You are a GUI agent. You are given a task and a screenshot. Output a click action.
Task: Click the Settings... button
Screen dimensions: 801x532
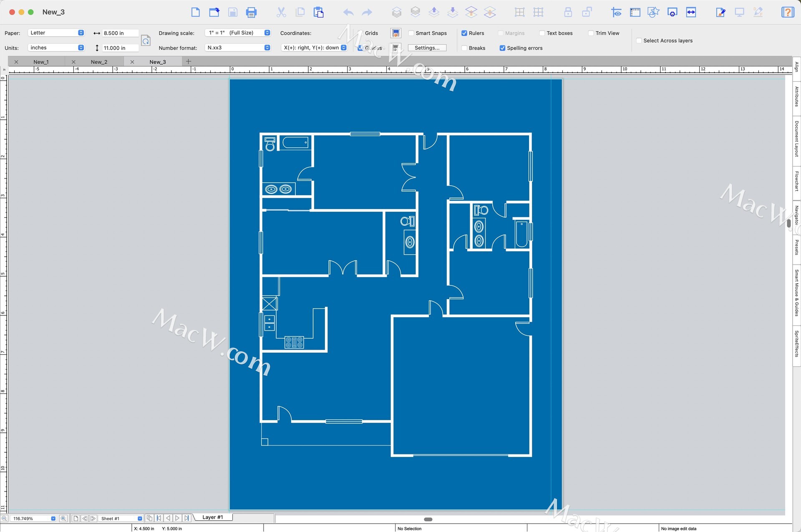click(x=427, y=48)
